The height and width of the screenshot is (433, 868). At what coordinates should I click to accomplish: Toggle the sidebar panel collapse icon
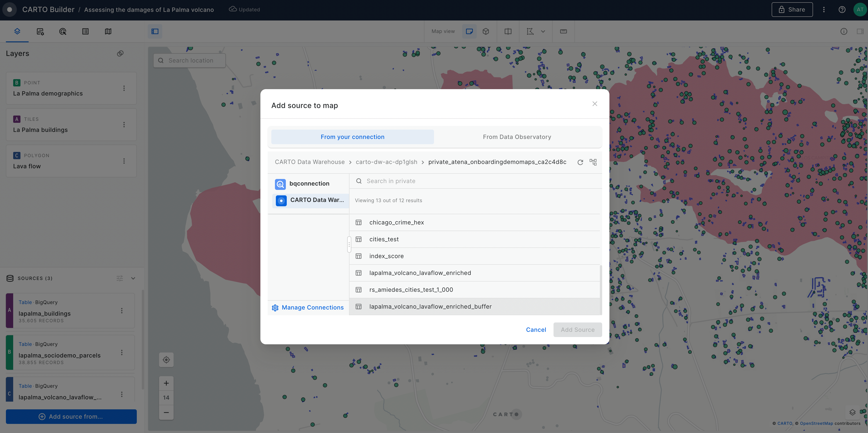155,31
